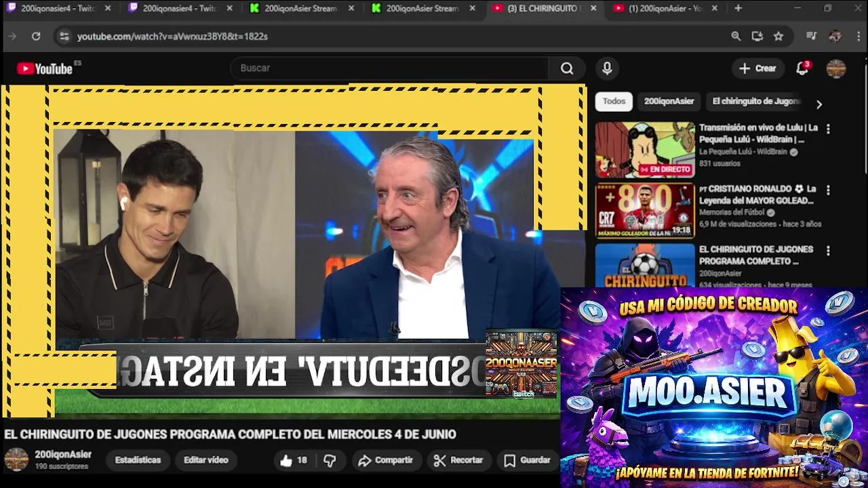
Task: Open 'EL CHIRINGUITO DE JUGONES PROGRAMA COMPLETO' suggestion title
Action: pyautogui.click(x=756, y=256)
